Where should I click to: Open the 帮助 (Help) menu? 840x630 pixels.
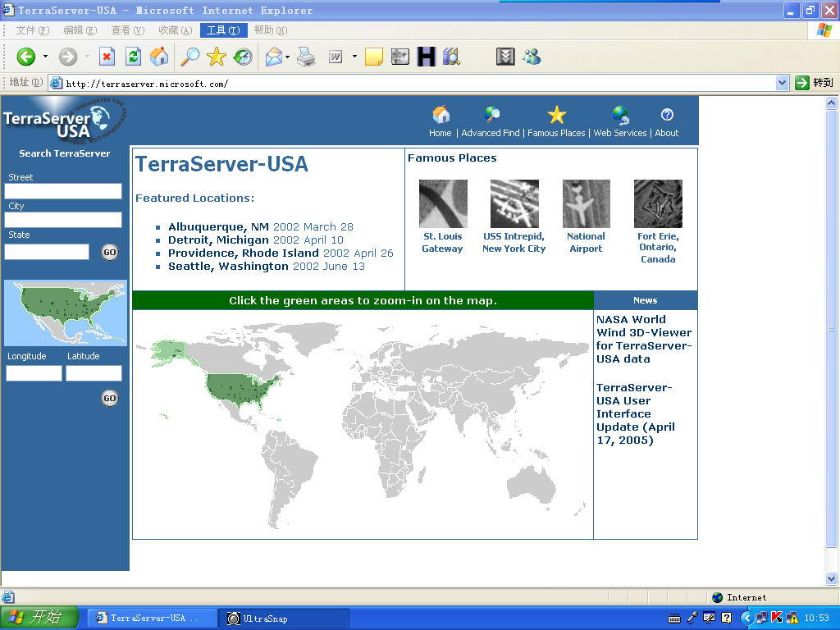[270, 30]
